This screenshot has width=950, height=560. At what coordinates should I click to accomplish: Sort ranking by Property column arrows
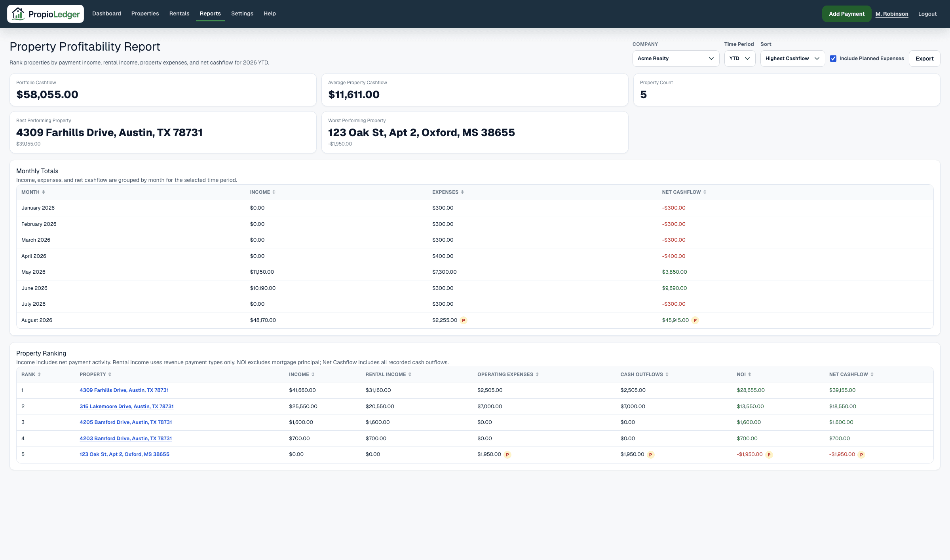(110, 375)
